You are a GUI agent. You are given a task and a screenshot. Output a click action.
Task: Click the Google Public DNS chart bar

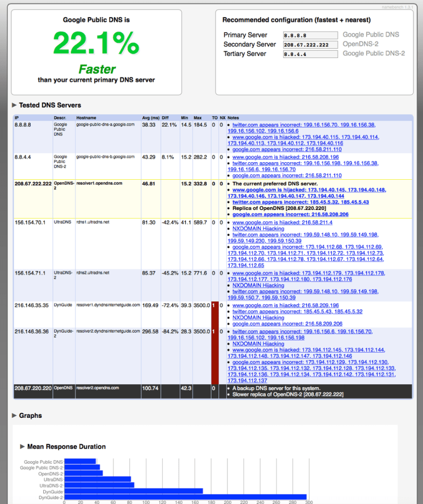click(x=80, y=461)
